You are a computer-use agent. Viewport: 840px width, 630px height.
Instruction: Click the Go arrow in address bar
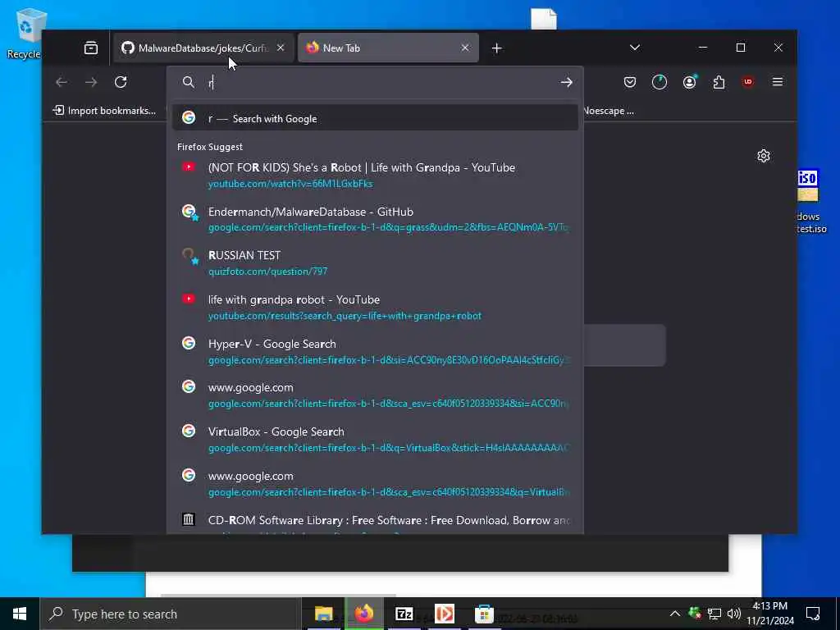(567, 82)
